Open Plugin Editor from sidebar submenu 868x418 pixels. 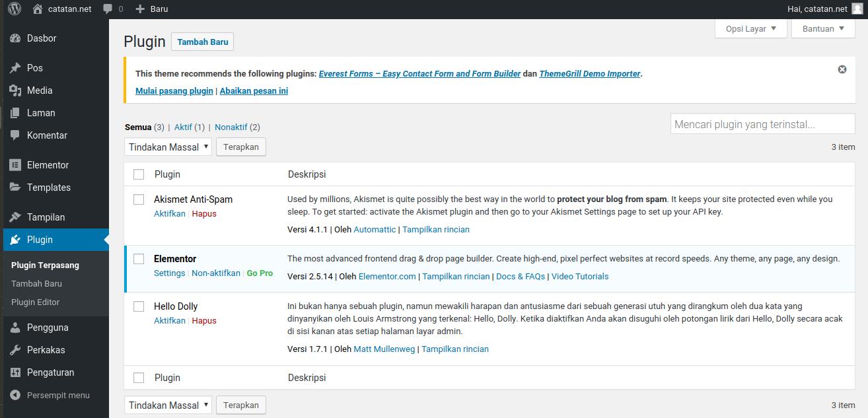(36, 302)
